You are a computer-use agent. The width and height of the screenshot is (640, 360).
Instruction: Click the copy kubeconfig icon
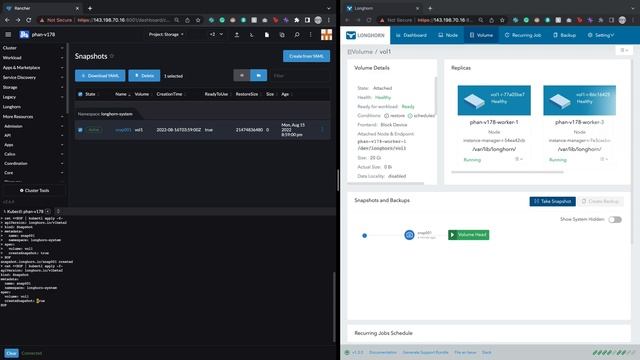coord(282,35)
